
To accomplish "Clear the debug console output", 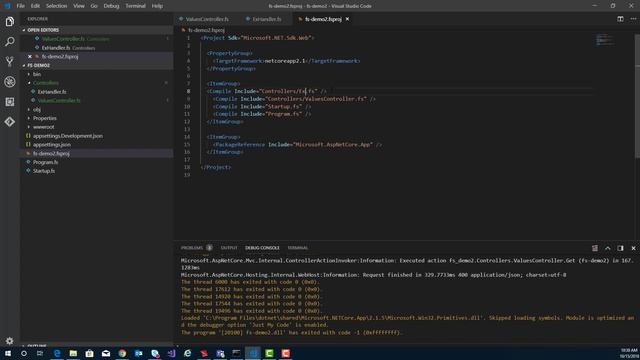I will click(x=595, y=248).
